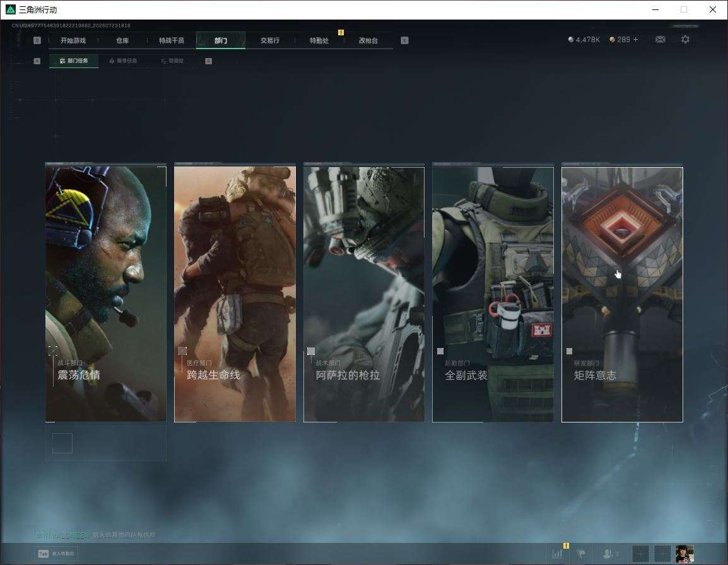Click the 三角洲行动 app icon in title bar

click(10, 9)
